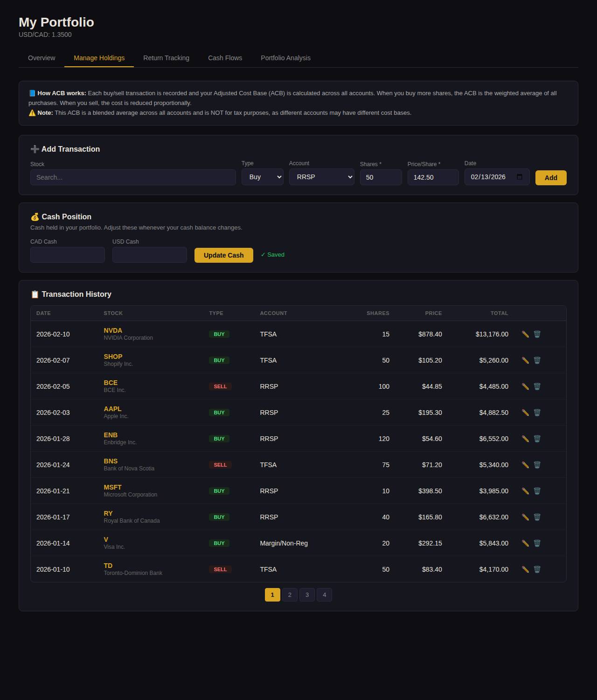
Task: Delete the BNS sell transaction
Action: 537,465
